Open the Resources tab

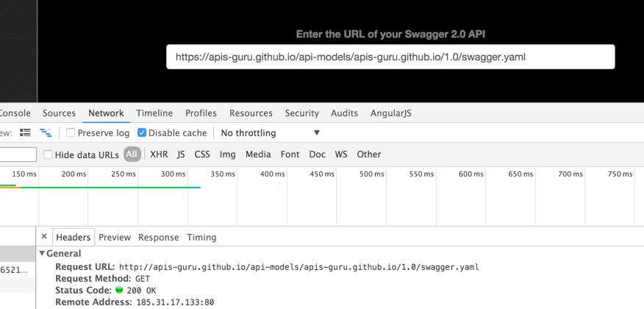tap(251, 113)
